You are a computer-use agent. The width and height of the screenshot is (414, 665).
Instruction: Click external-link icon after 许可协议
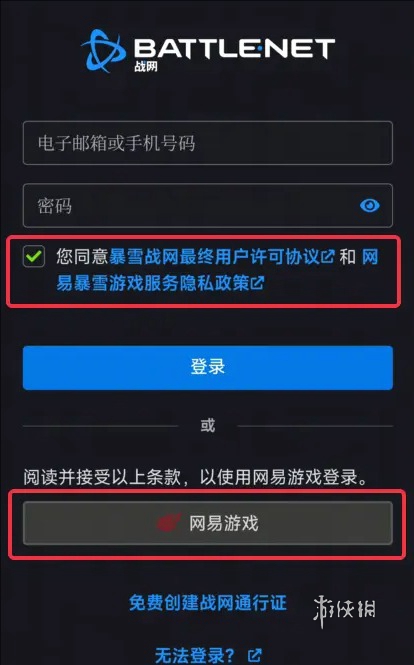(x=328, y=257)
